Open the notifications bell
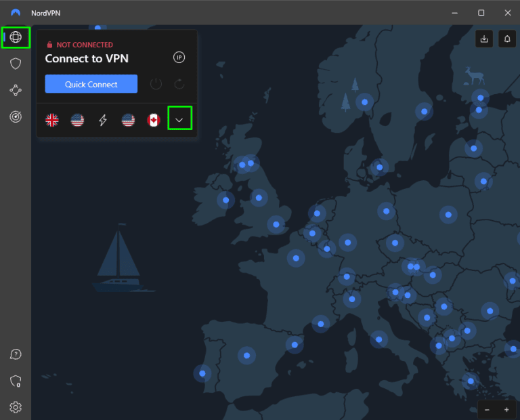This screenshot has width=520, height=420. [x=507, y=39]
